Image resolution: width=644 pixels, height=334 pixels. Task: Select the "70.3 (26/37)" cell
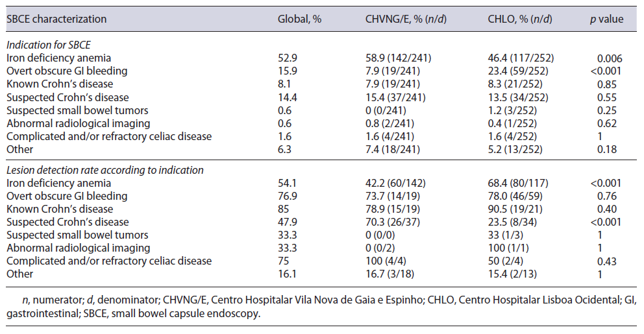(393, 222)
